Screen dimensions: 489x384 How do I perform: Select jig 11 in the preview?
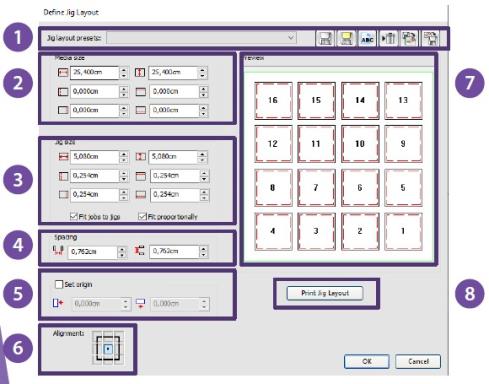(x=316, y=144)
